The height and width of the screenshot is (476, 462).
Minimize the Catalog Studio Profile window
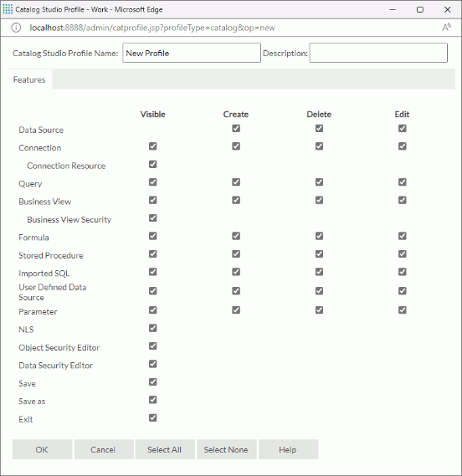393,9
